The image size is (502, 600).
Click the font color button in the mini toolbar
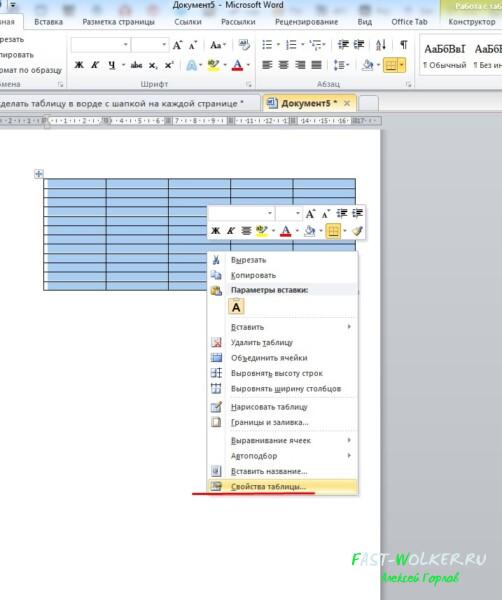point(285,231)
